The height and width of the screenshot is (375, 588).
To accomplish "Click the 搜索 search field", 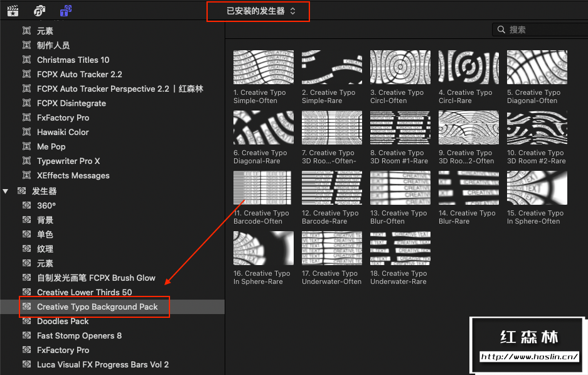I will (x=540, y=30).
